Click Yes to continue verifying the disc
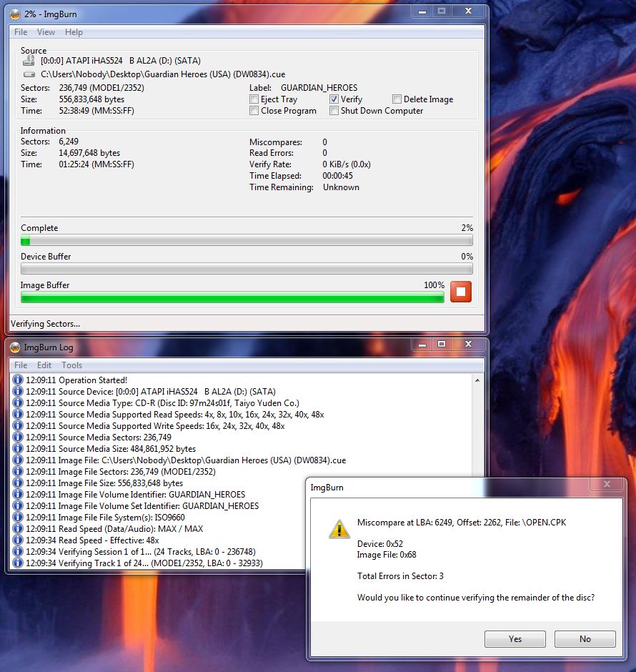Viewport: 636px width, 672px height. pos(515,639)
